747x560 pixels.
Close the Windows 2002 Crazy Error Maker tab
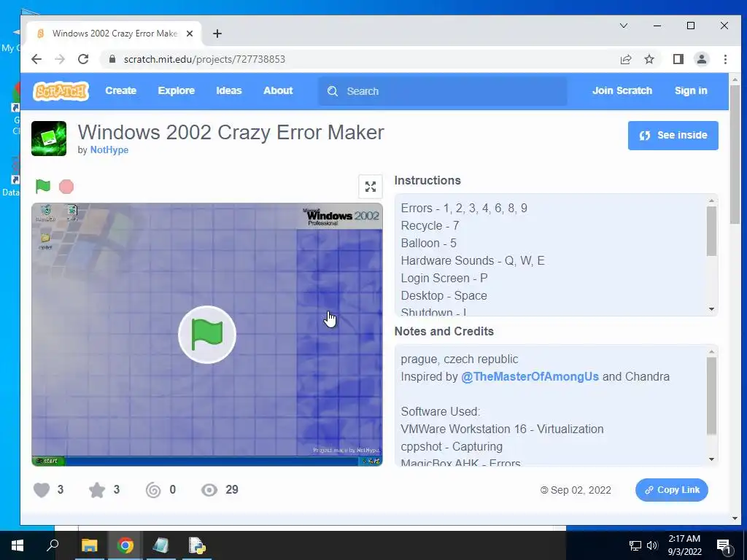190,34
